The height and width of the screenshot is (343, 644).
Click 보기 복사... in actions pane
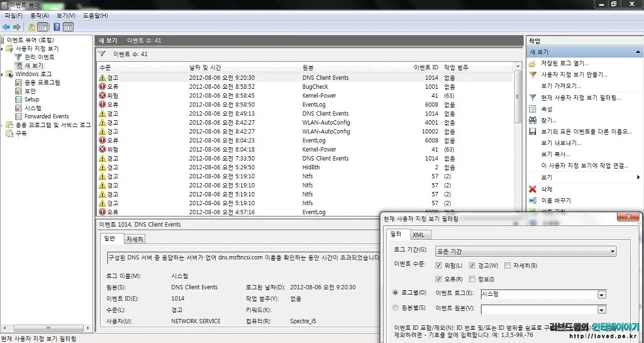pos(555,154)
